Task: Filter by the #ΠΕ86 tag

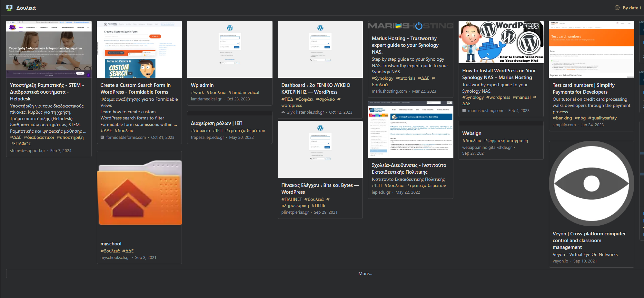Action: point(318,205)
